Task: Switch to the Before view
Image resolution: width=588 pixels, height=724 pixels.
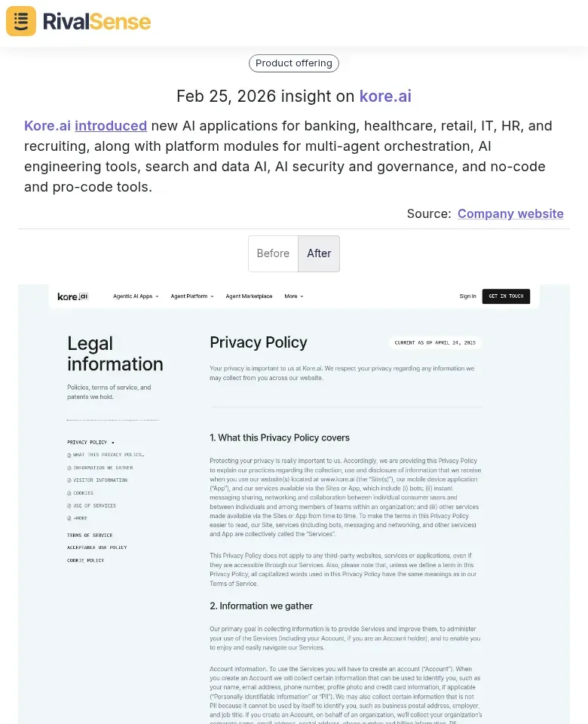Action: click(x=273, y=253)
